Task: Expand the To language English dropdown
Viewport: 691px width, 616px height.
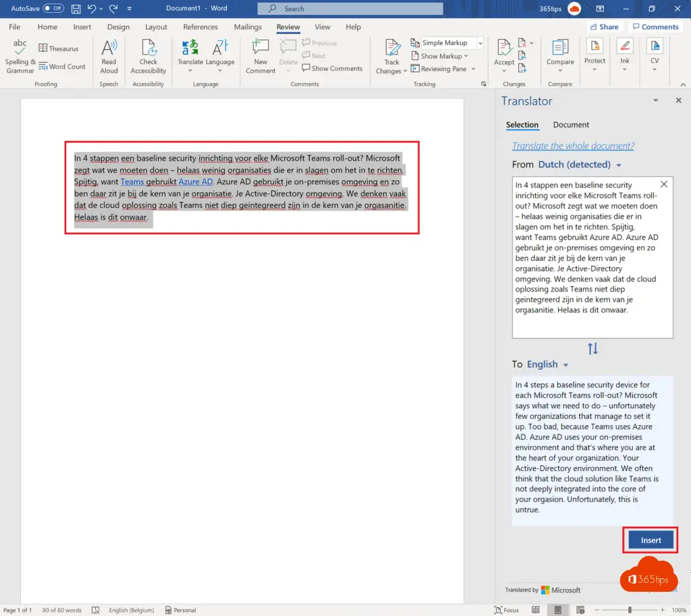Action: [547, 364]
